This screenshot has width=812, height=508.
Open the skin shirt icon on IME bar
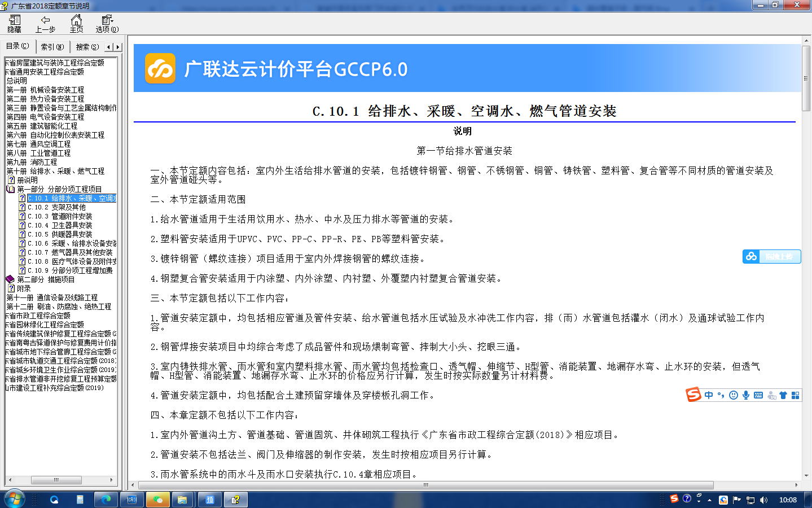click(783, 395)
